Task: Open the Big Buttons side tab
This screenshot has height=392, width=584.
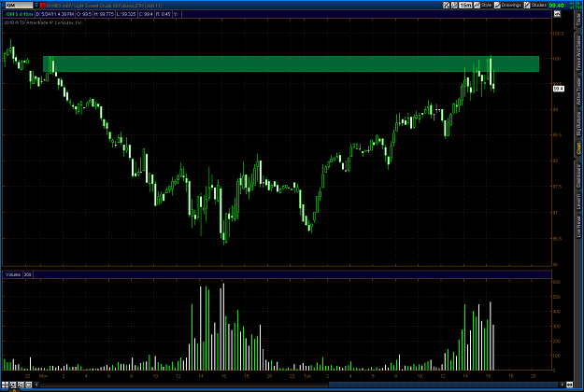Action: point(578,124)
